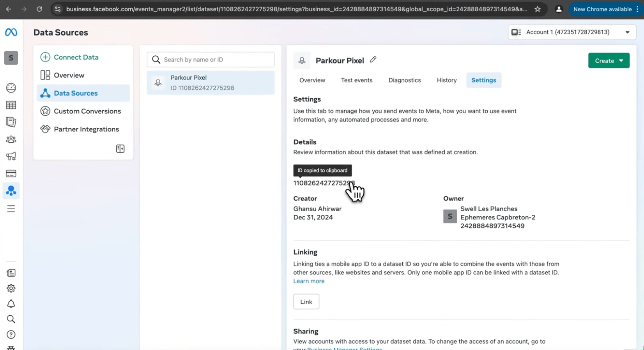Screen dimensions: 644x350
Task: Reload the page in Chrome
Action: 39,9
